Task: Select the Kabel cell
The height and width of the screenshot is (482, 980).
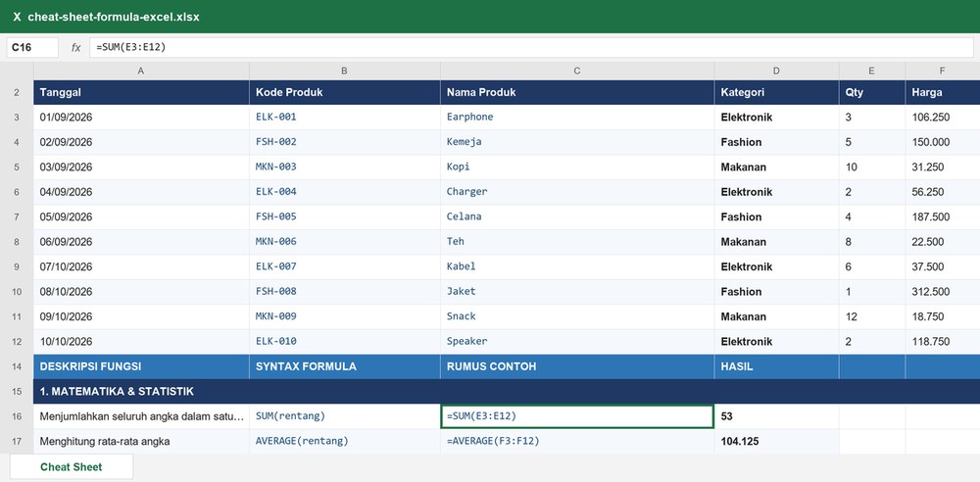Action: tap(577, 266)
